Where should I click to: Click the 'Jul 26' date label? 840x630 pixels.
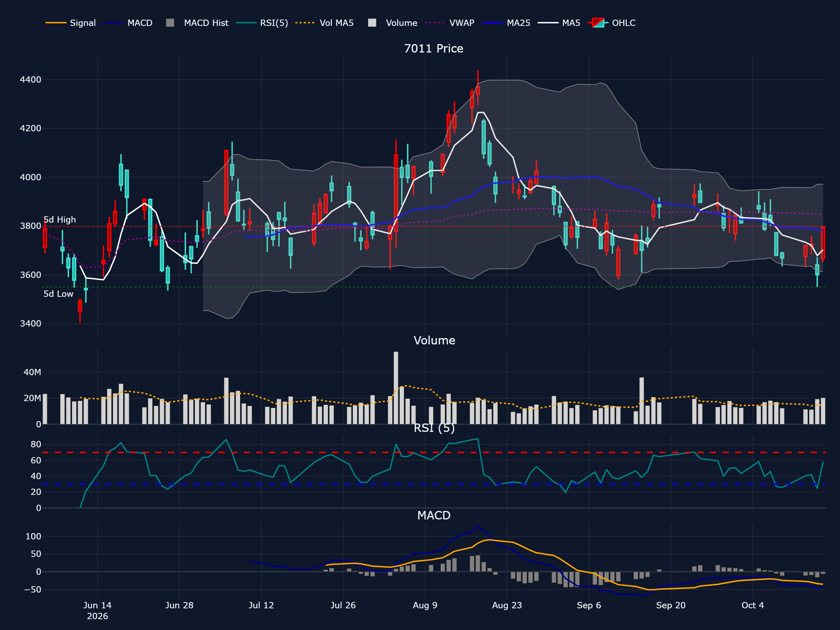[343, 605]
